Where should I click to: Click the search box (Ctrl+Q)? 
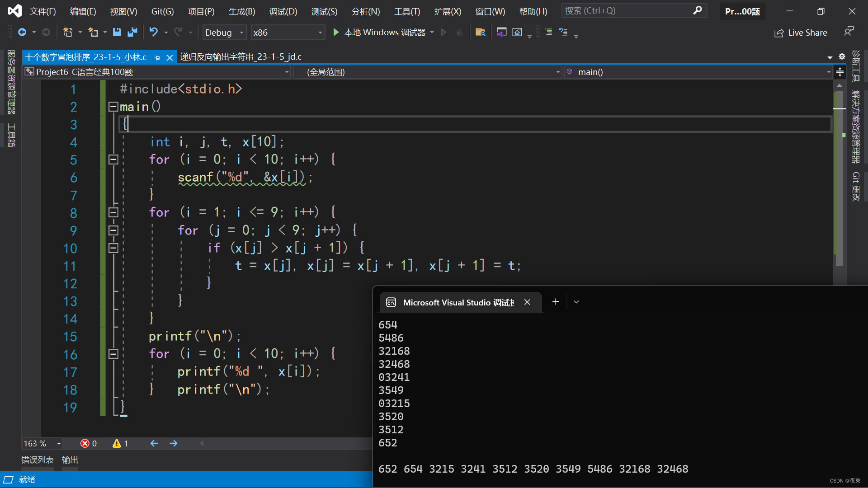[x=628, y=10]
